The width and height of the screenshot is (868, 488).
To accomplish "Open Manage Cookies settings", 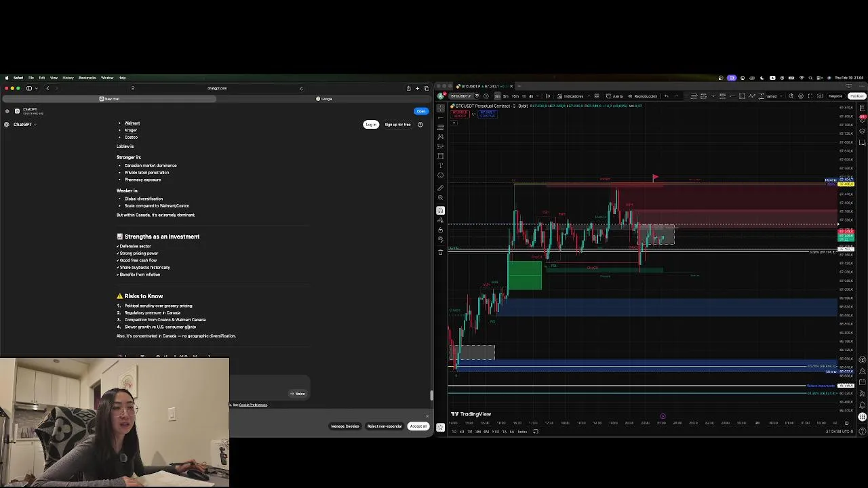I will [345, 426].
